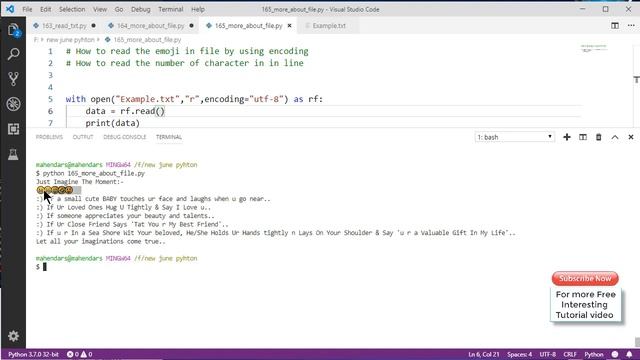Image resolution: width=640 pixels, height=360 pixels.
Task: Click the editor minimap preview
Action: tap(594, 49)
